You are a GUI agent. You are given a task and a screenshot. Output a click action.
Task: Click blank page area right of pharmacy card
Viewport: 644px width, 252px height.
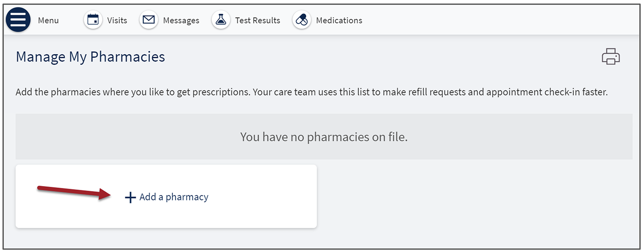point(475,197)
